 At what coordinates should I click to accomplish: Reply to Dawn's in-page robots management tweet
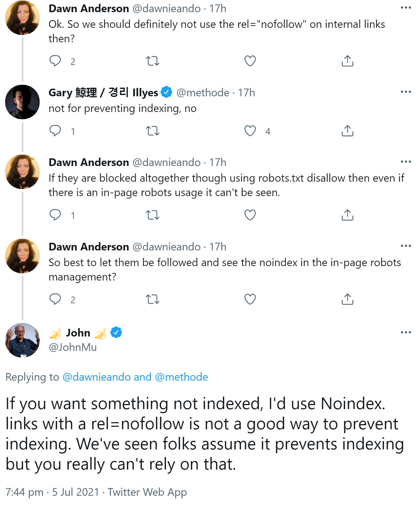pyautogui.click(x=55, y=299)
